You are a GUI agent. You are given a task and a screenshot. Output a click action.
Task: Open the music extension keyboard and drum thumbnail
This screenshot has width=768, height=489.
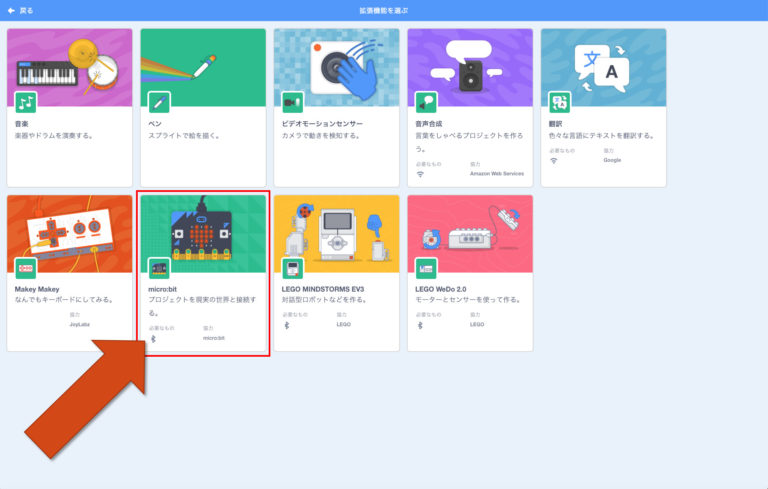[x=69, y=65]
